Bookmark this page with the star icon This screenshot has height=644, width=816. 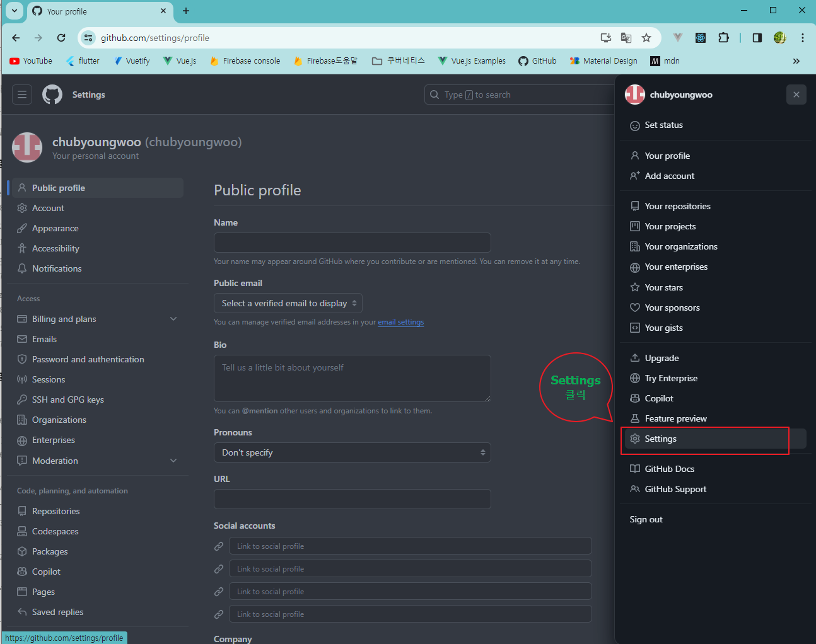point(646,38)
